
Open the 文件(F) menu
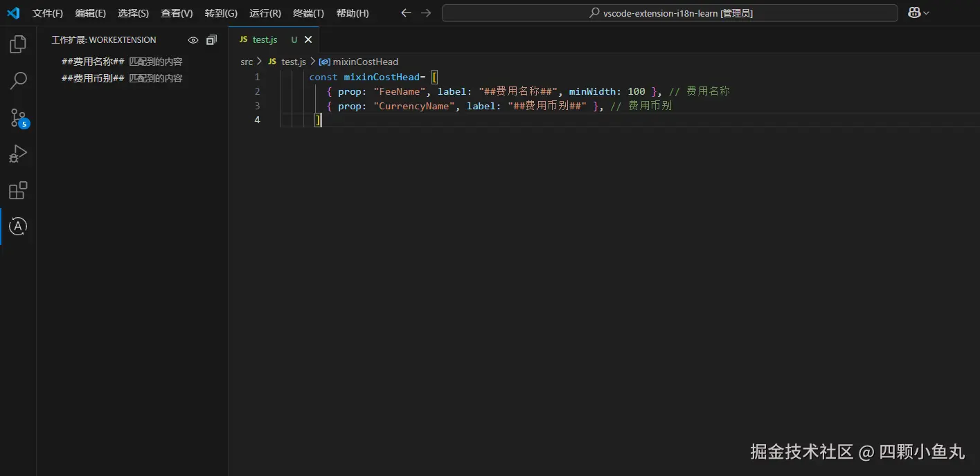coord(48,13)
